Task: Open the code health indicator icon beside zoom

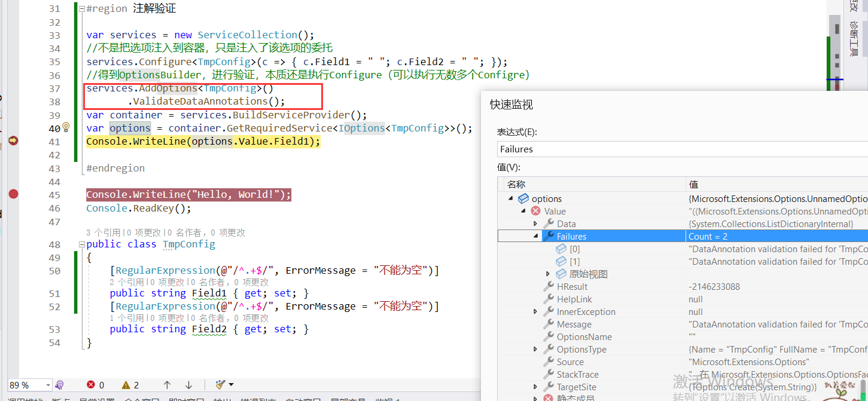Action: (59, 385)
